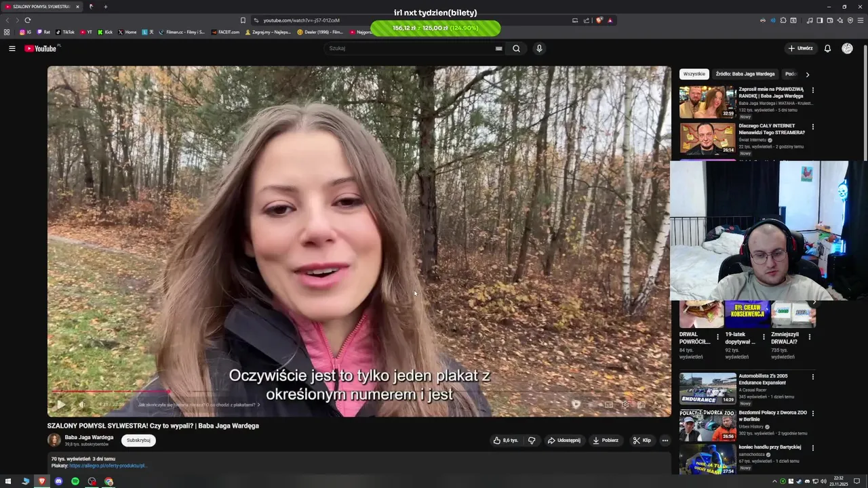Toggle fullscreen in the video player
This screenshot has width=868, height=488.
(658, 405)
